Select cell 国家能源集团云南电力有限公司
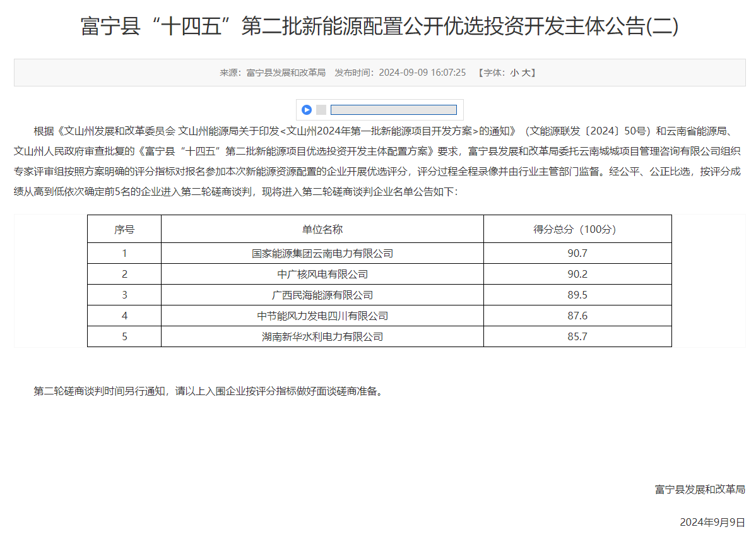756x539 pixels. pyautogui.click(x=322, y=254)
